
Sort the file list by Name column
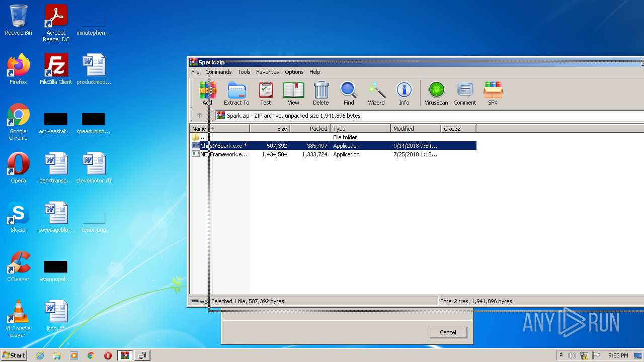click(220, 129)
